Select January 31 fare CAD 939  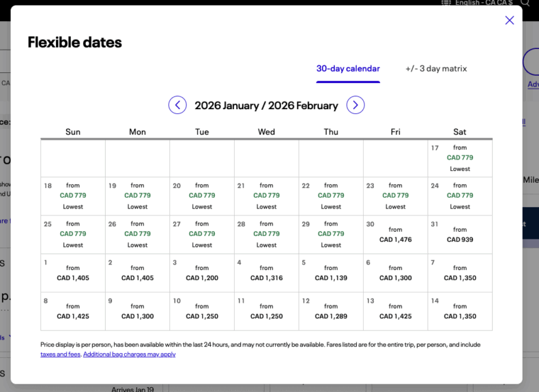pos(460,235)
